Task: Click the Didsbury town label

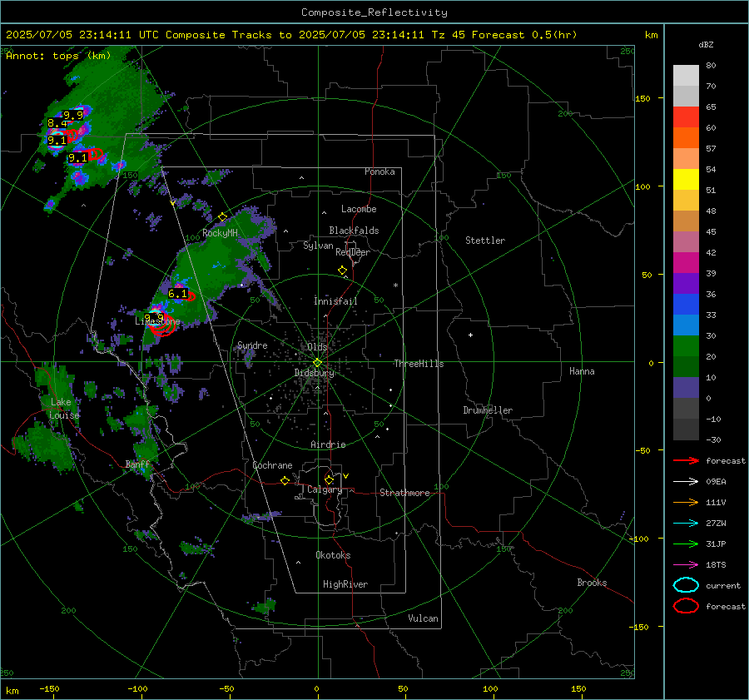Action: pyautogui.click(x=314, y=373)
